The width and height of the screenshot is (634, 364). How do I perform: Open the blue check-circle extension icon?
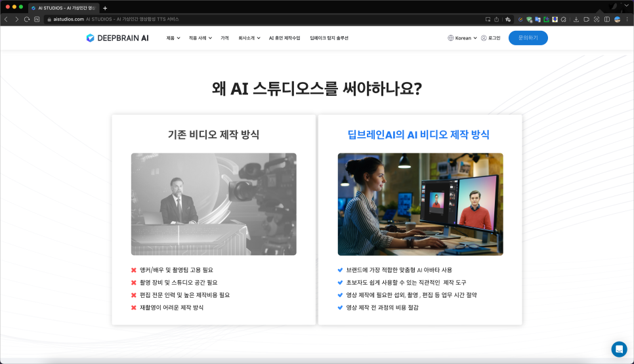520,19
